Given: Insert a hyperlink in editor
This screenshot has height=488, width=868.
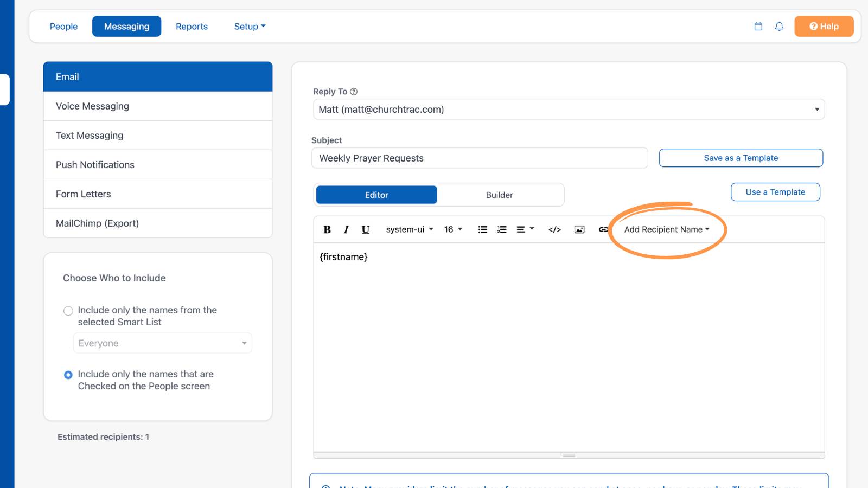Looking at the screenshot, I should tap(603, 229).
